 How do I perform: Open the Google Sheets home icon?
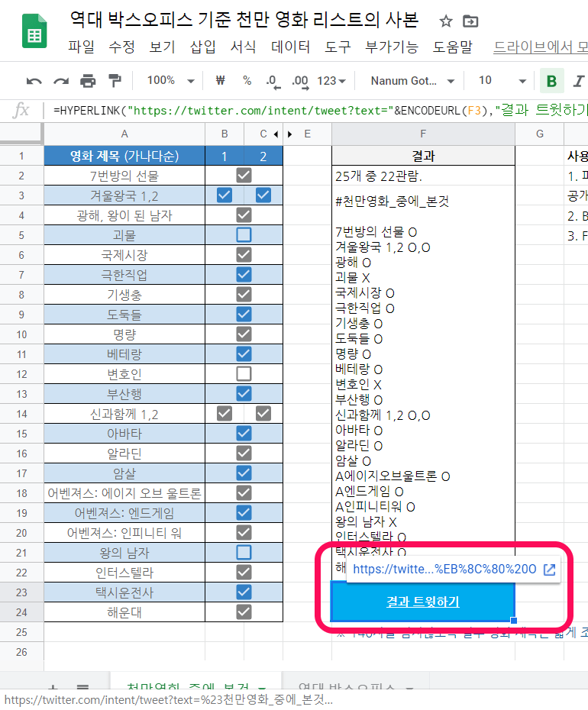tap(34, 34)
